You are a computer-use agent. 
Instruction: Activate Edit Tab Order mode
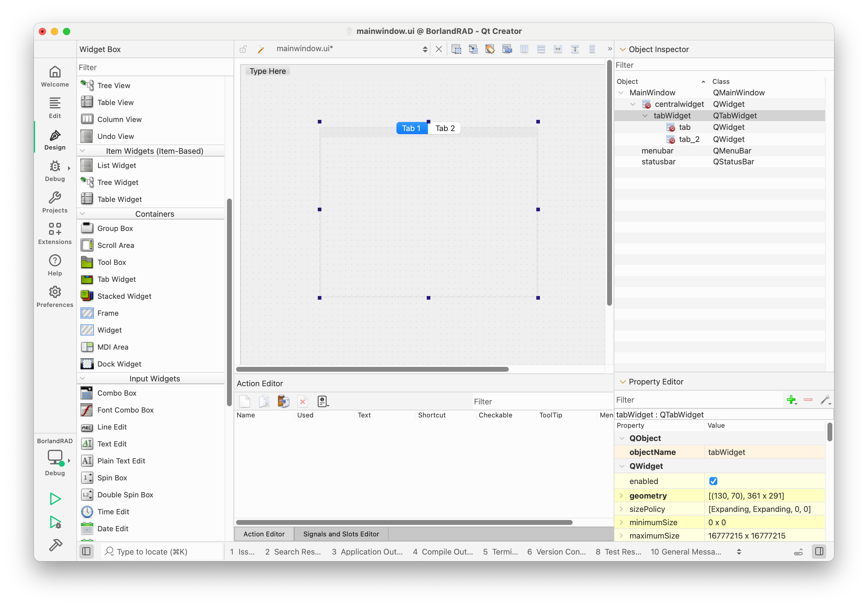click(507, 49)
